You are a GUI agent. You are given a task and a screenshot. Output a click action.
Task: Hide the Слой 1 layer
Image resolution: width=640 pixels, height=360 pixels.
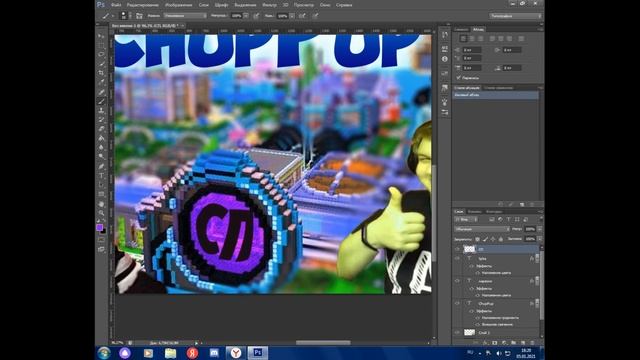[x=457, y=332]
